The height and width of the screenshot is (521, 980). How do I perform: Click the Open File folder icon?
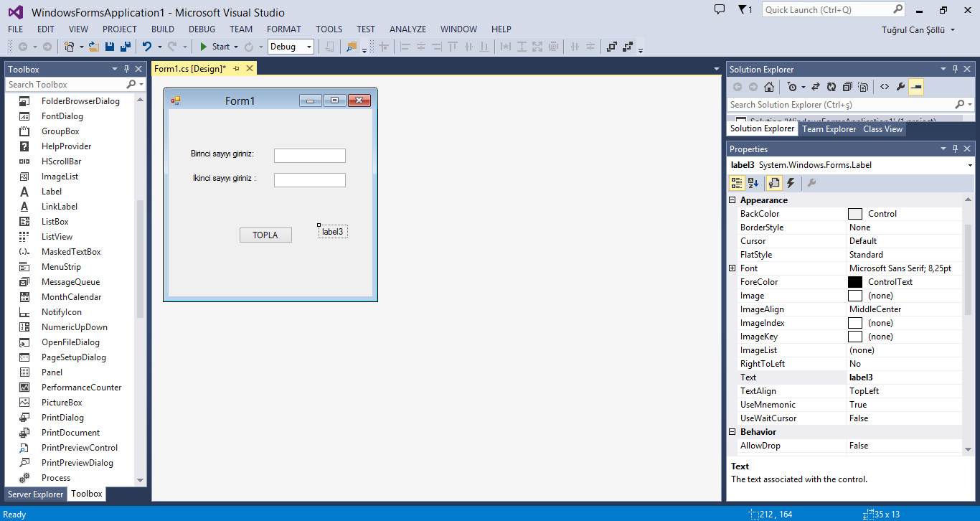pyautogui.click(x=93, y=47)
